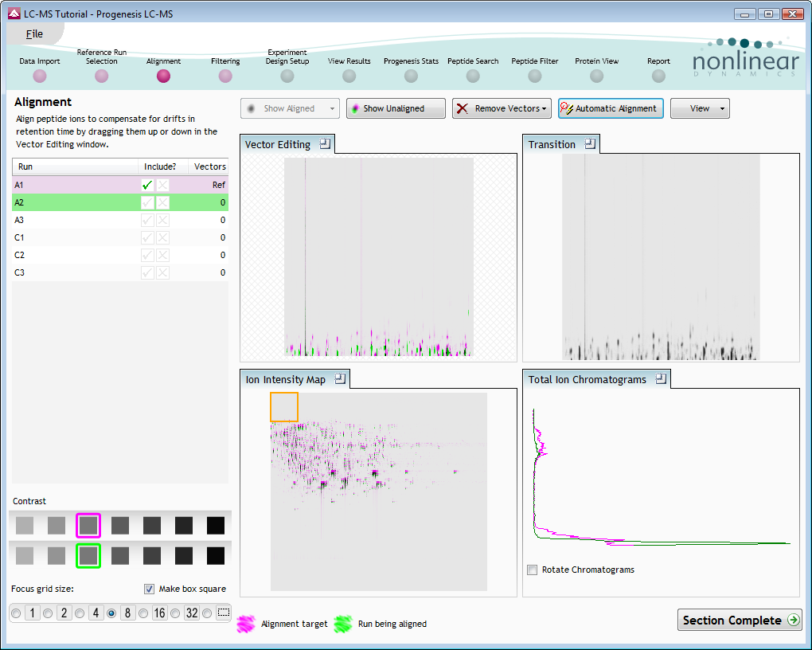Image resolution: width=812 pixels, height=650 pixels.
Task: Run Automatic Alignment
Action: point(611,108)
